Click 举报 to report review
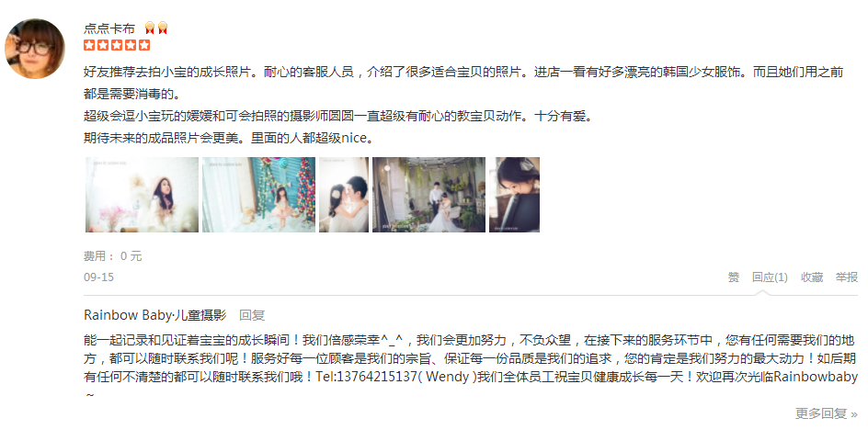 tap(847, 277)
